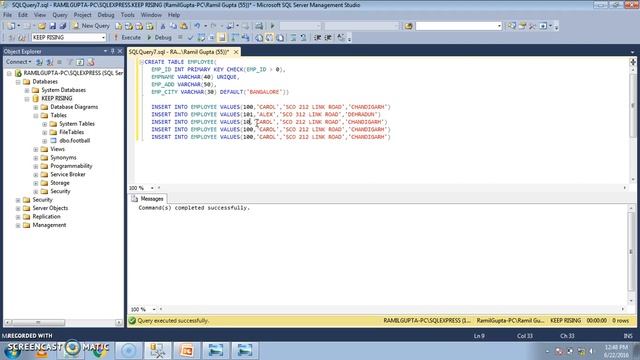Paste using the clipboard Paste icon
Image resolution: width=640 pixels, height=360 pixels.
click(184, 26)
